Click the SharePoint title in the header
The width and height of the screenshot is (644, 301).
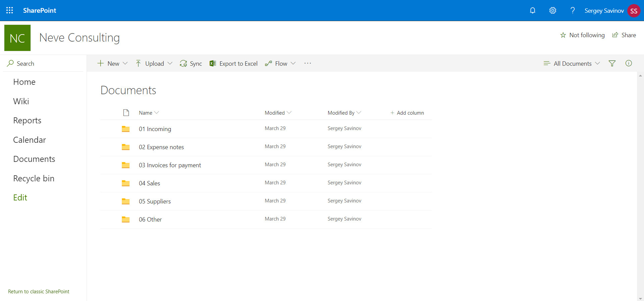(x=40, y=10)
